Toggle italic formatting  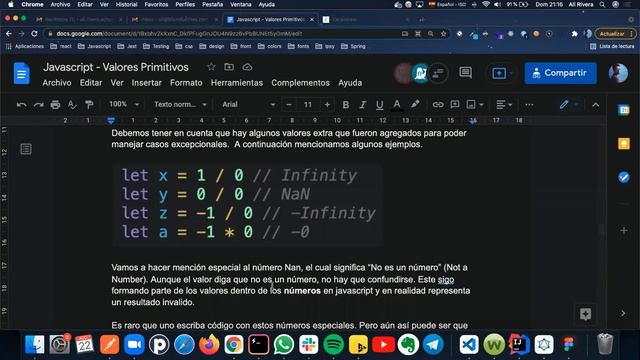pos(362,105)
